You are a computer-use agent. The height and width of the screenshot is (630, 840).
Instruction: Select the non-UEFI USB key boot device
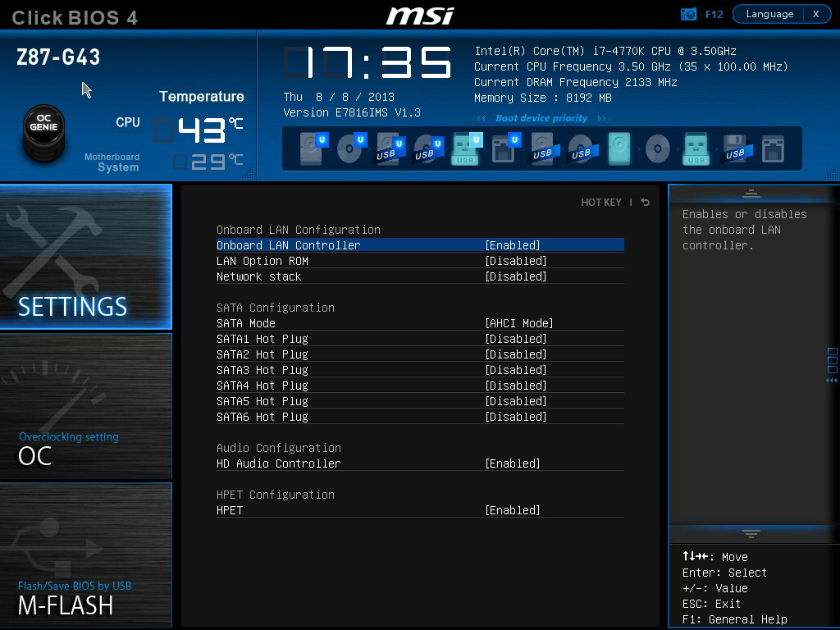pyautogui.click(x=696, y=148)
